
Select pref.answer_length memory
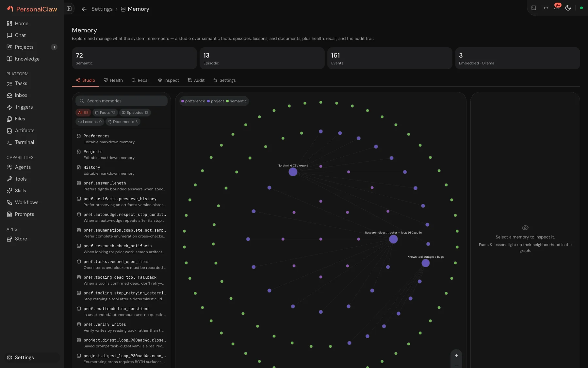tap(122, 186)
